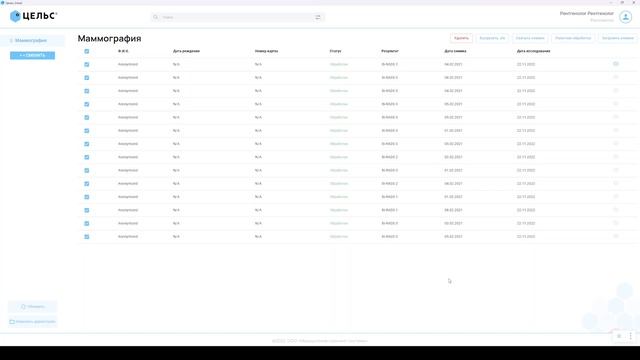The width and height of the screenshot is (640, 360).
Task: Click the Маммография page heading
Action: coord(109,38)
